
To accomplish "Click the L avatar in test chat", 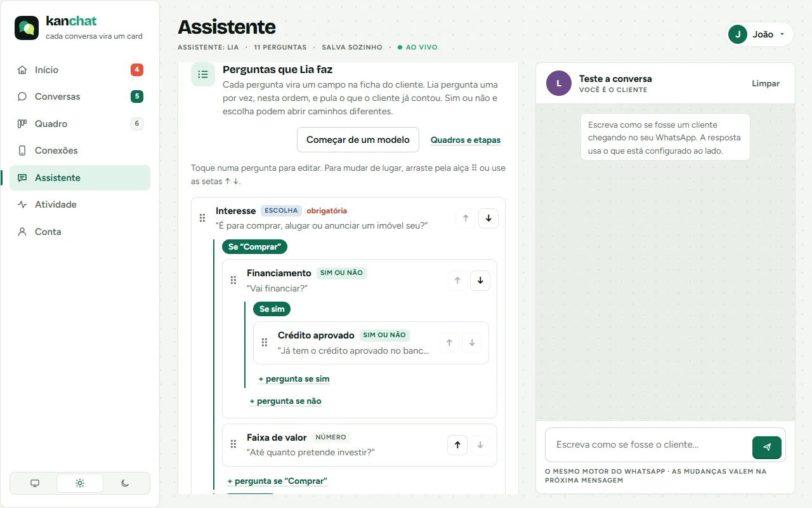I will 559,83.
